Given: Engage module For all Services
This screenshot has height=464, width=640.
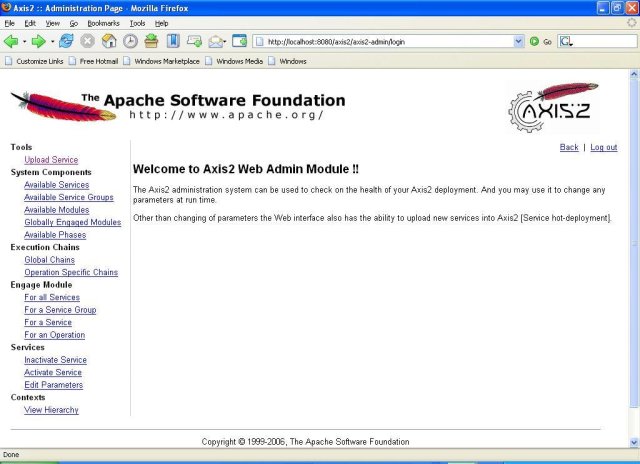Looking at the screenshot, I should pyautogui.click(x=52, y=297).
